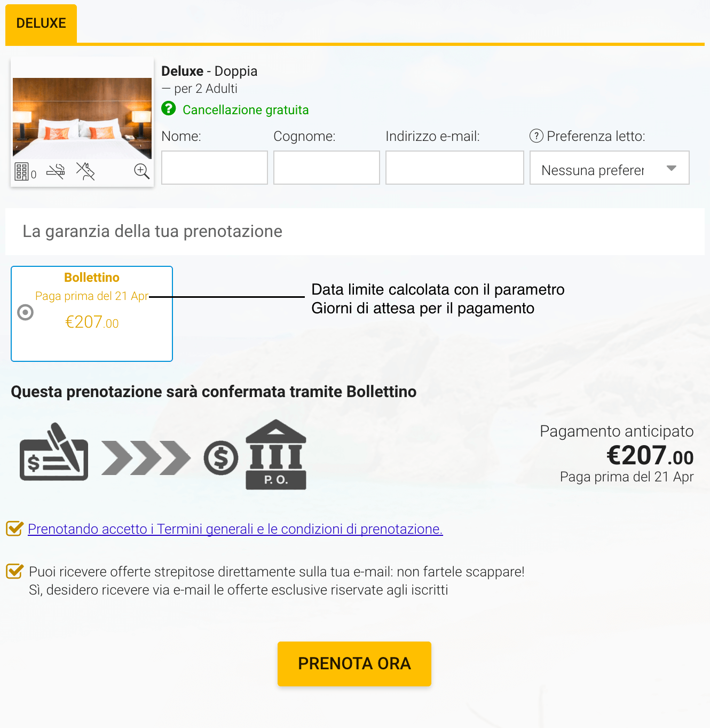Click the post office bank icon

pos(276,455)
